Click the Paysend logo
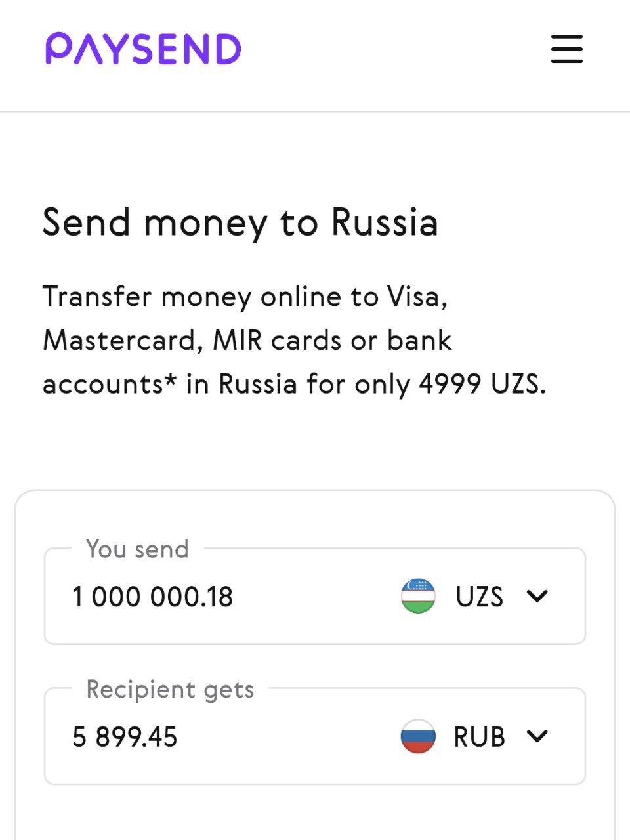The height and width of the screenshot is (840, 630). click(143, 49)
